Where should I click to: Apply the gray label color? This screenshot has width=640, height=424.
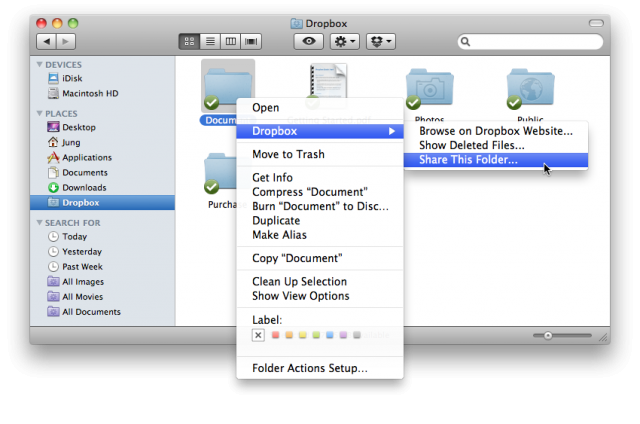357,335
